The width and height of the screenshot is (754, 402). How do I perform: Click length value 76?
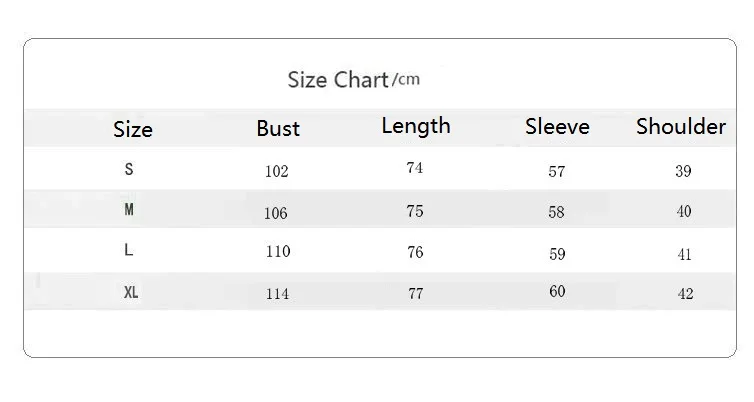[415, 252]
